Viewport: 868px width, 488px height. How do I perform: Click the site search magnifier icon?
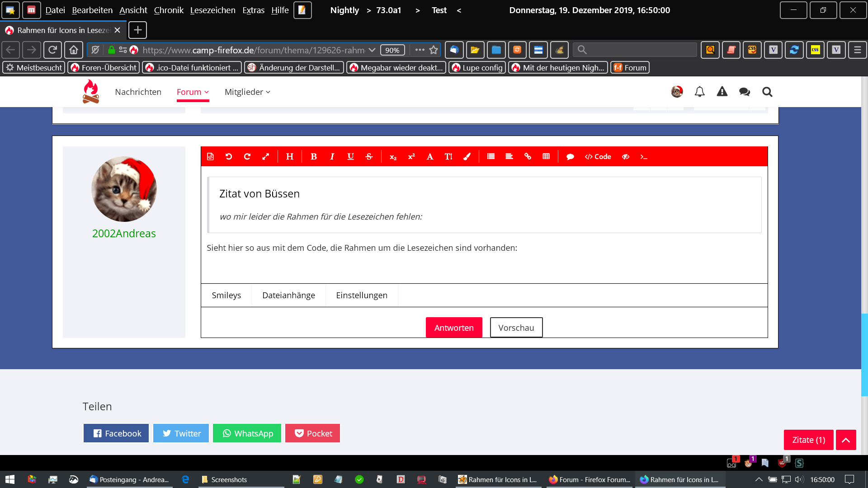tap(767, 92)
